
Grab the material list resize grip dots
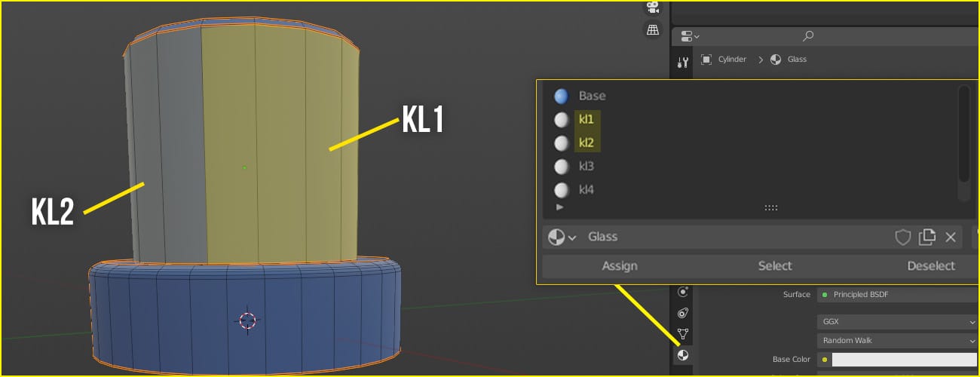[771, 207]
